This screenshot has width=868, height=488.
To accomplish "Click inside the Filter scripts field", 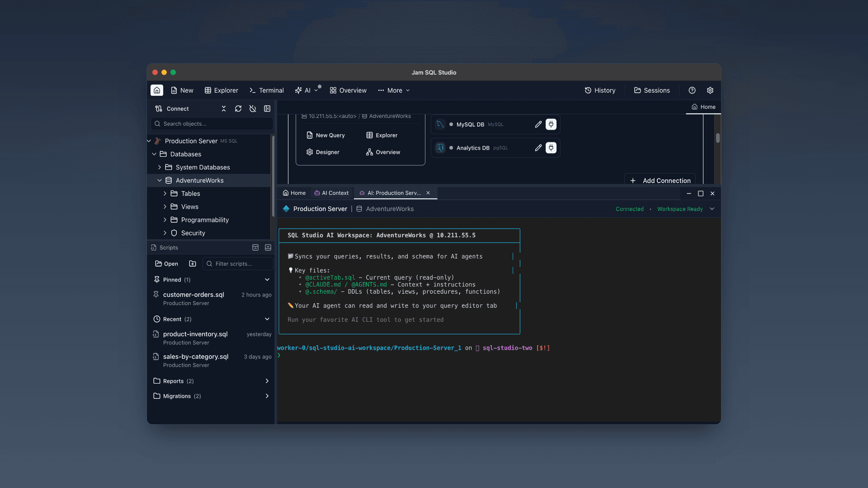I will pos(238,263).
